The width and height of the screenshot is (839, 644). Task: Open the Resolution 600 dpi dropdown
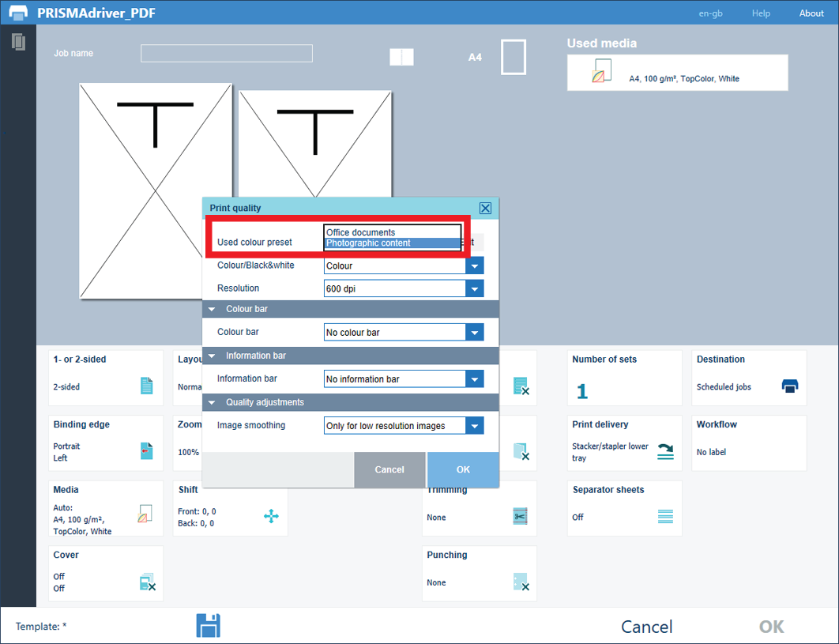[474, 289]
